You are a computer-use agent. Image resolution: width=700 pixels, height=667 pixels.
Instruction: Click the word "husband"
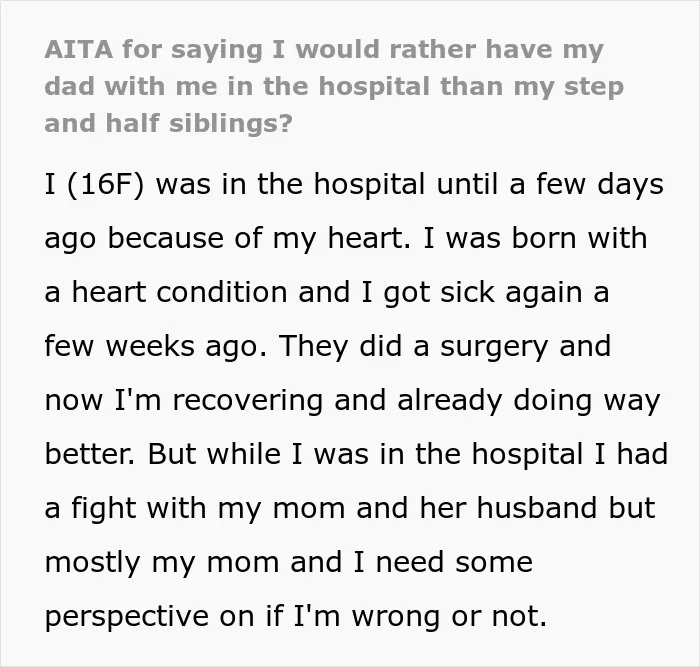[537, 508]
